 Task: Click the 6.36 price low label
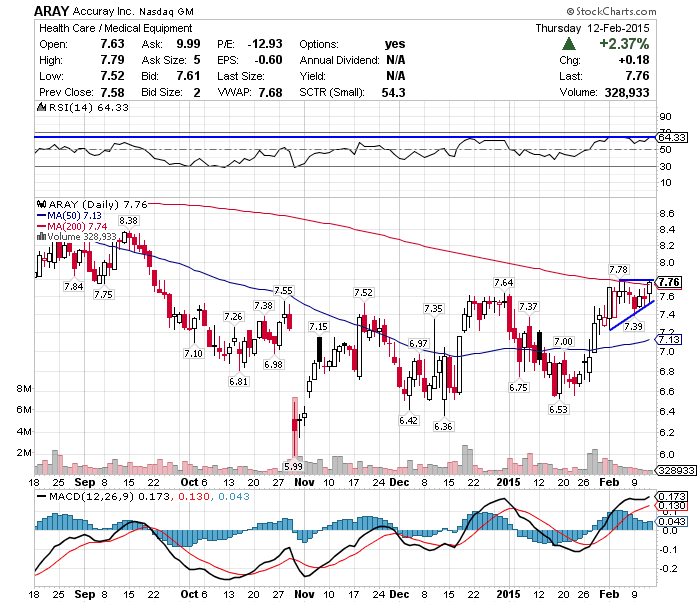pyautogui.click(x=443, y=426)
